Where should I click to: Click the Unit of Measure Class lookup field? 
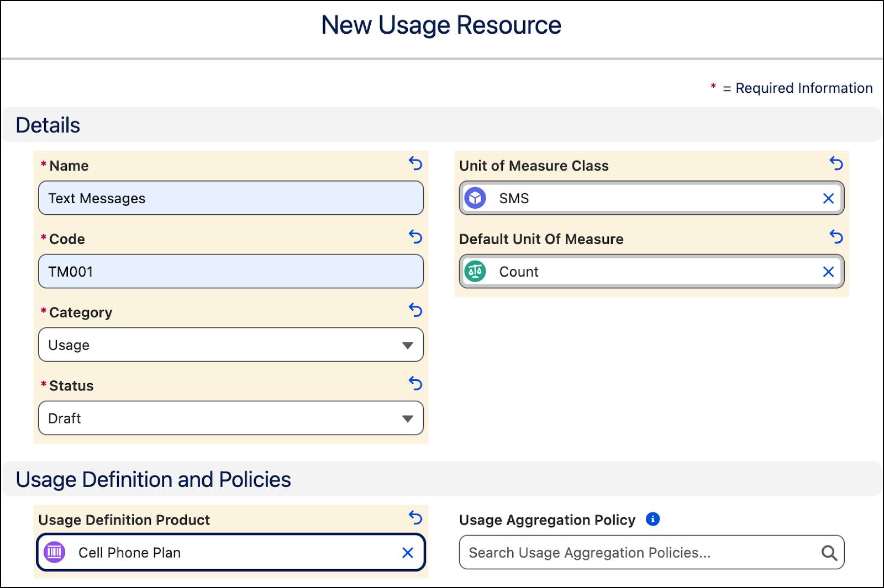652,198
